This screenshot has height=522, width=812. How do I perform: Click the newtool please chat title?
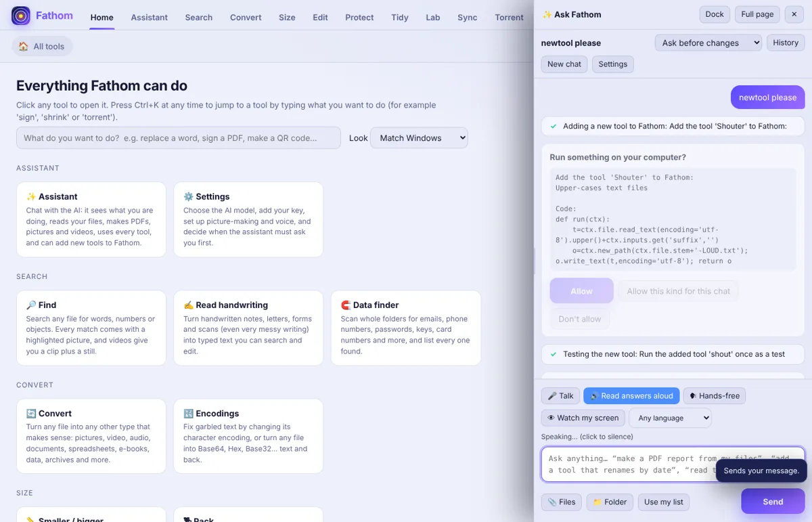point(571,43)
